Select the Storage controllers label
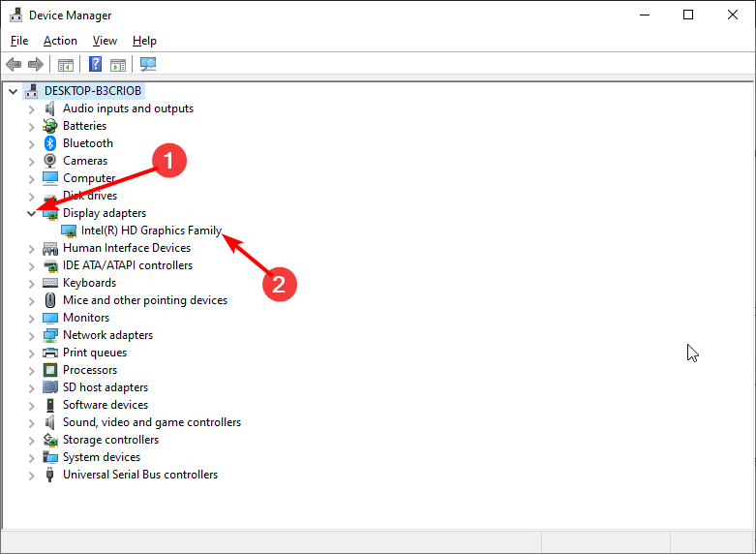756x554 pixels. (111, 440)
